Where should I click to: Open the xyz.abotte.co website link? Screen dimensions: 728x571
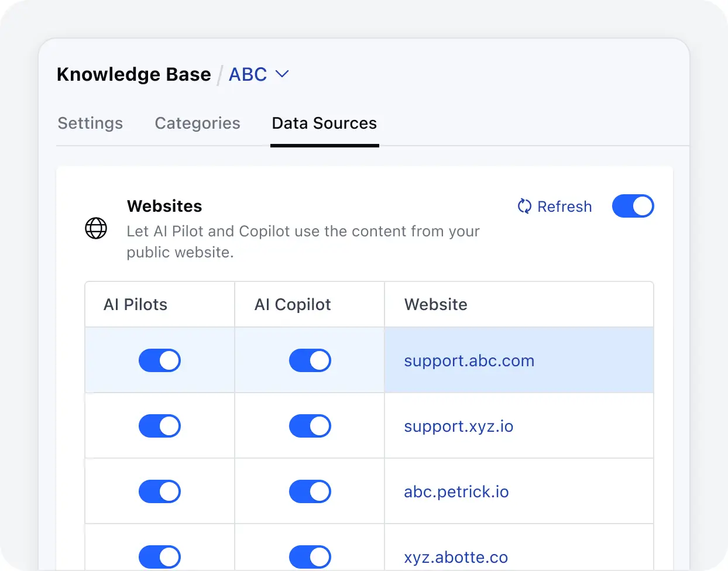pos(456,558)
